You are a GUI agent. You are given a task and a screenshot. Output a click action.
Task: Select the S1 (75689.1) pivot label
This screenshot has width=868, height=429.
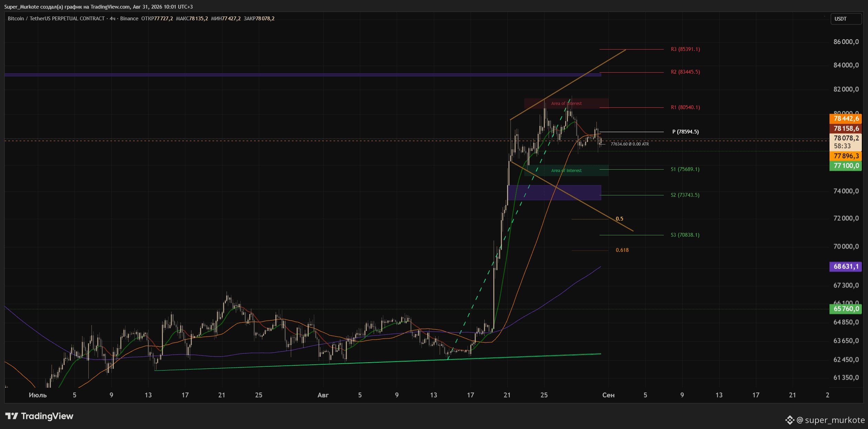point(685,169)
